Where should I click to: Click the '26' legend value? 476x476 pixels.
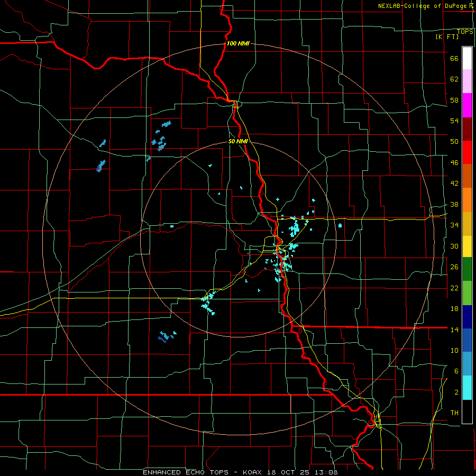pyautogui.click(x=454, y=267)
